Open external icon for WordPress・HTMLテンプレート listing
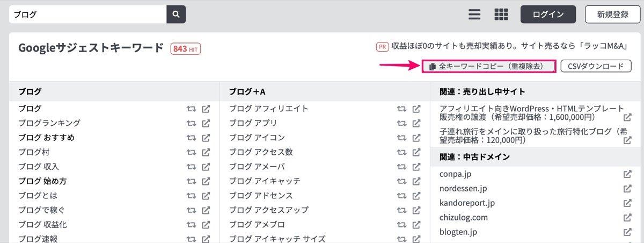644x243 pixels. [627, 118]
